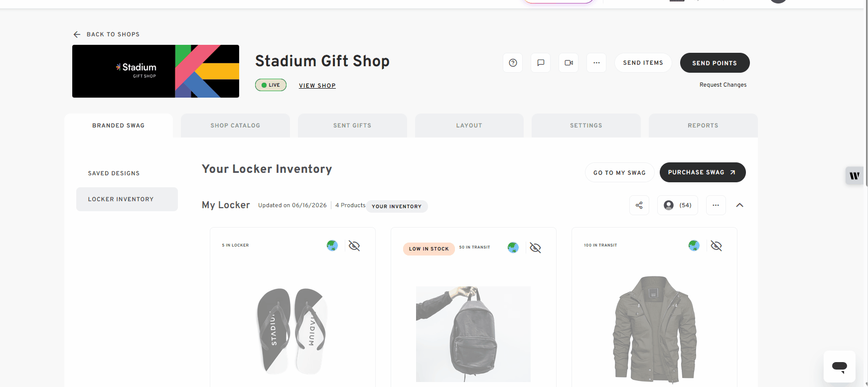Click the Request Changes link
This screenshot has height=387, width=868.
pos(723,85)
